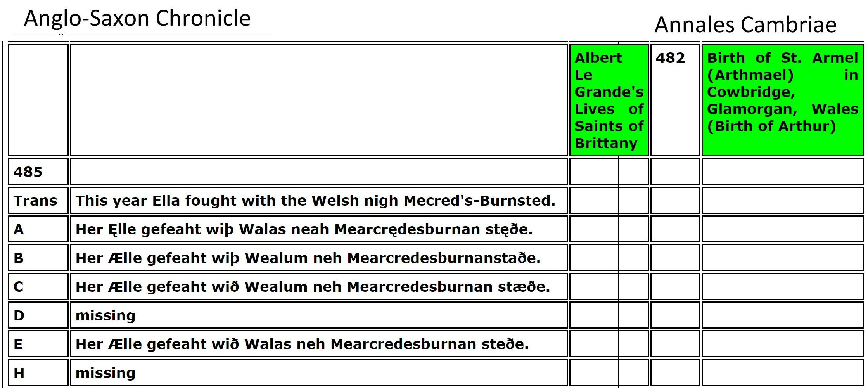Image resolution: width=868 pixels, height=388 pixels.
Task: Click the 485 year cell
Action: pos(28,172)
